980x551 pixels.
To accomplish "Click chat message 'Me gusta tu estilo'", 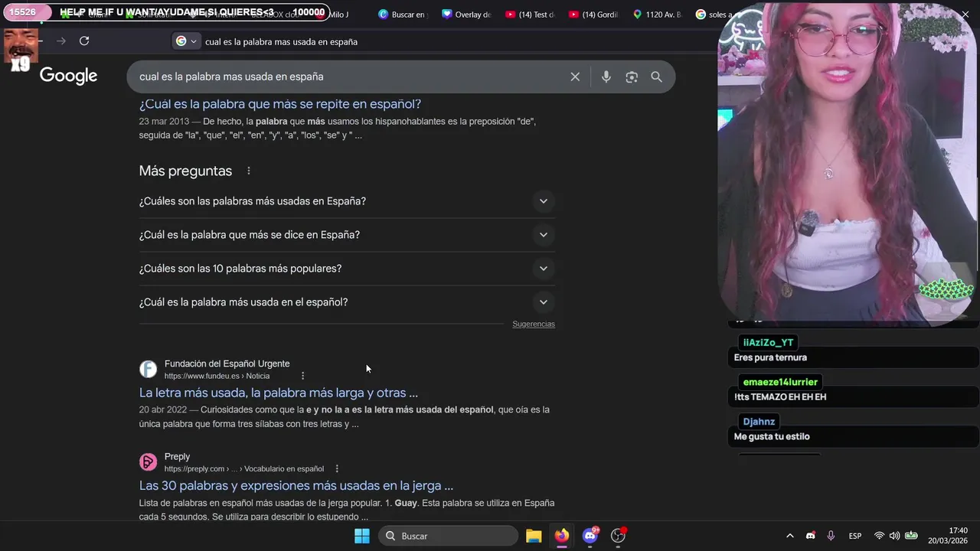I will tap(772, 436).
